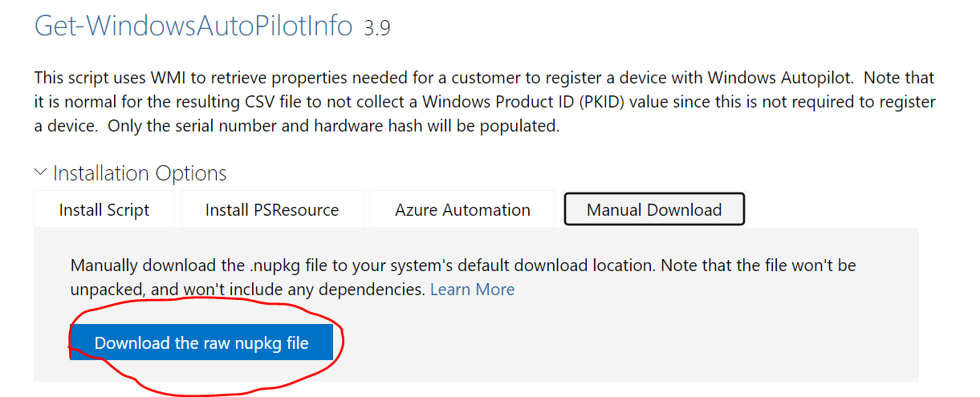Select the Manual Download tab
Image resolution: width=980 pixels, height=397 pixels.
654,209
